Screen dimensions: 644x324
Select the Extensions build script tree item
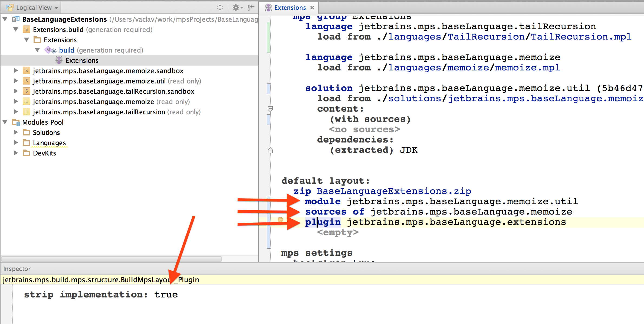pyautogui.click(x=82, y=60)
